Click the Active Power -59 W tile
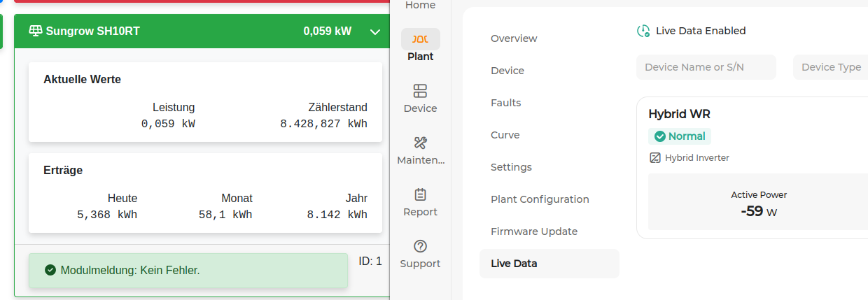The height and width of the screenshot is (300, 868). click(x=759, y=202)
